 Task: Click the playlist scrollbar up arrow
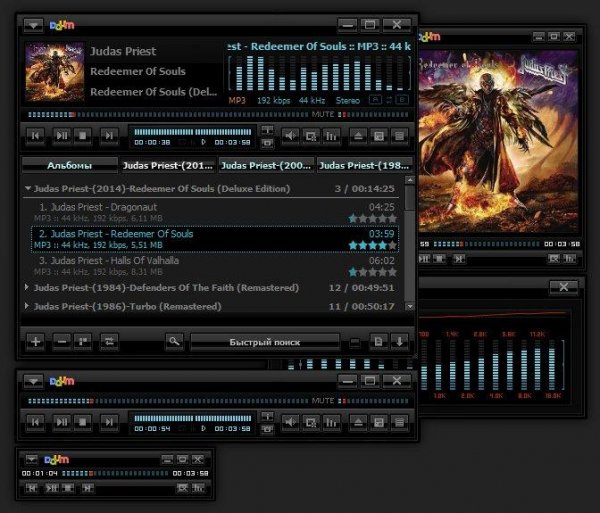click(410, 180)
